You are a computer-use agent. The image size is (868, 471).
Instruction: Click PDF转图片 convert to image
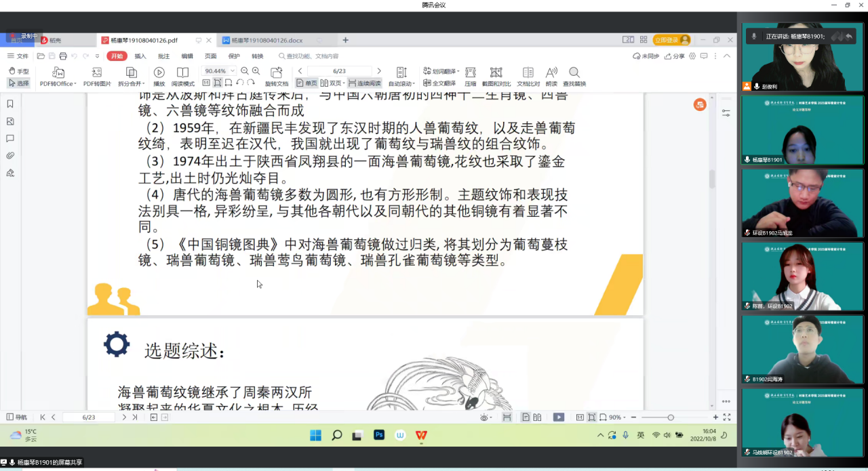pos(97,77)
